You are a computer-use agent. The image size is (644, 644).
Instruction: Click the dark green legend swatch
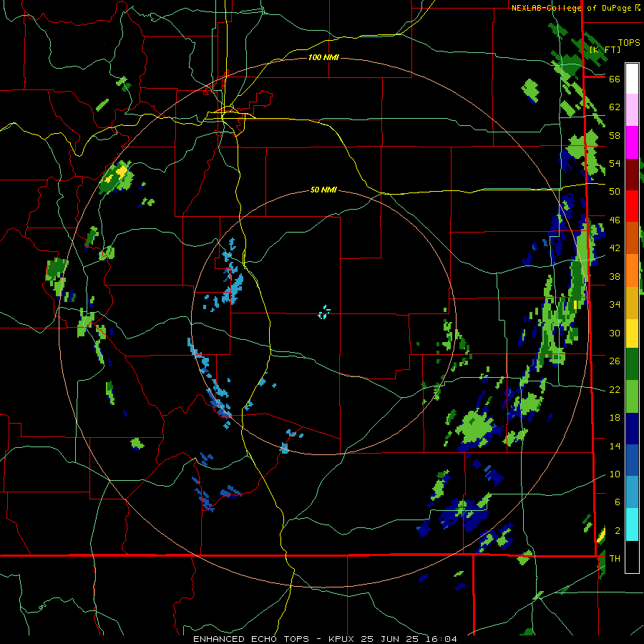pyautogui.click(x=632, y=364)
